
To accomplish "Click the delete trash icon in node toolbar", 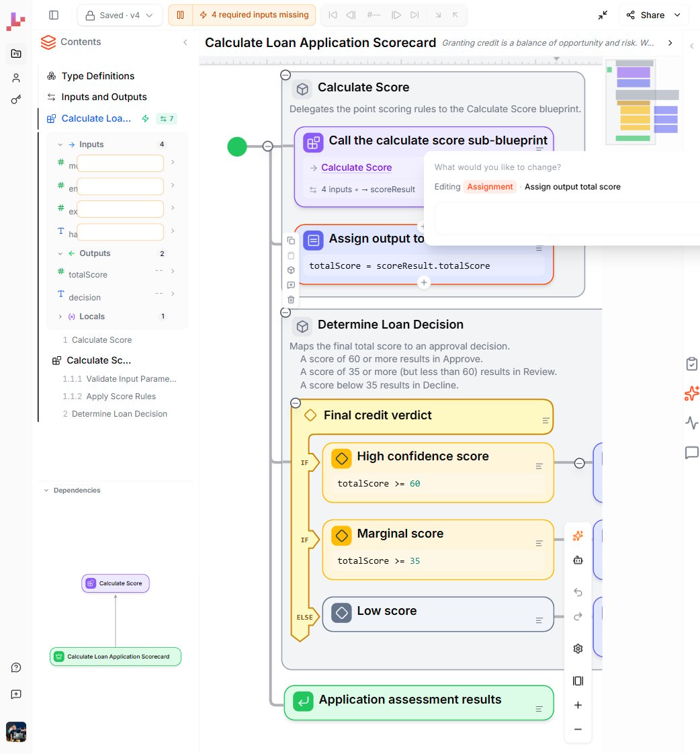I will click(291, 300).
